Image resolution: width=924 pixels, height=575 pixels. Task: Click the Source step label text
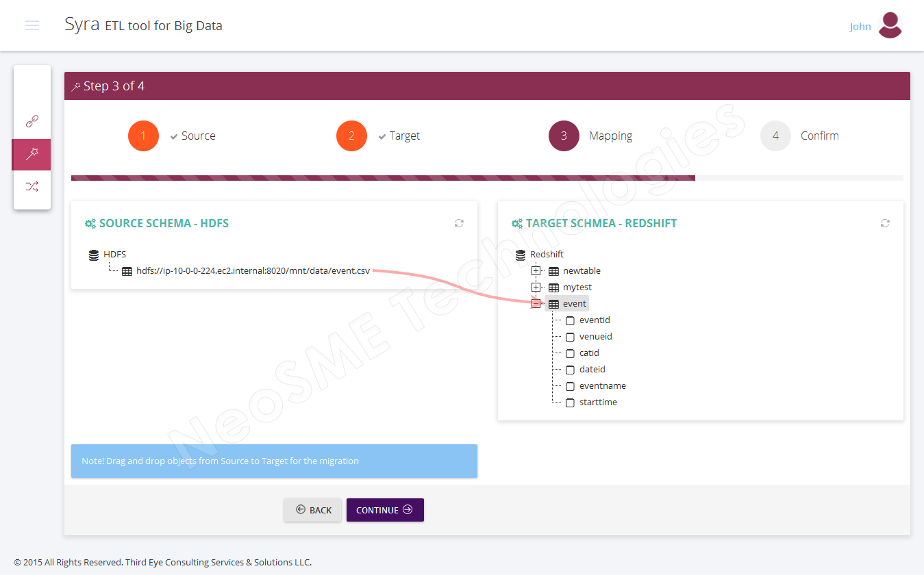tap(199, 136)
